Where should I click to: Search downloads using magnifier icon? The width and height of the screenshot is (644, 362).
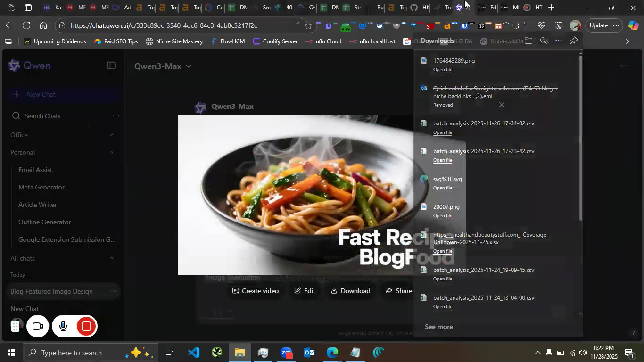click(x=544, y=41)
